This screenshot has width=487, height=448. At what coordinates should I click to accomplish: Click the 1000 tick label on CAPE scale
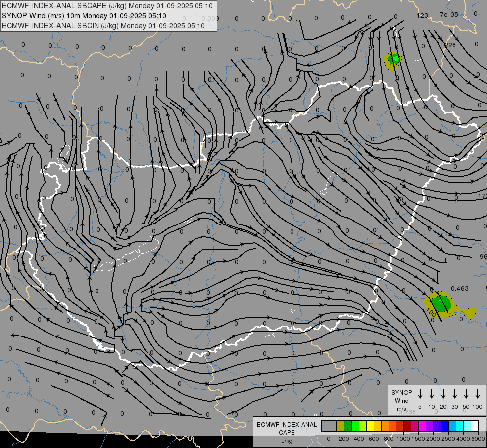click(403, 439)
